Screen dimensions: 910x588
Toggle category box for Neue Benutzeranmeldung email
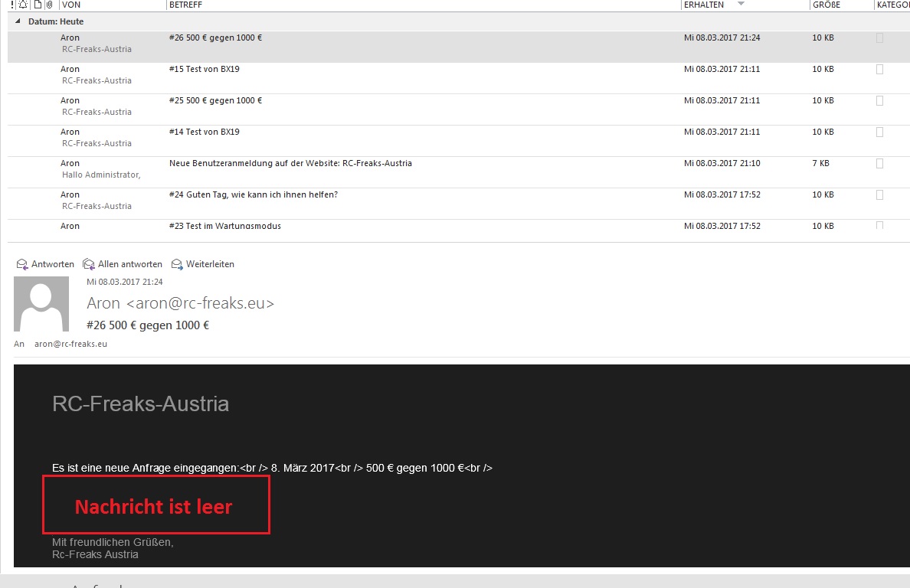pyautogui.click(x=879, y=163)
